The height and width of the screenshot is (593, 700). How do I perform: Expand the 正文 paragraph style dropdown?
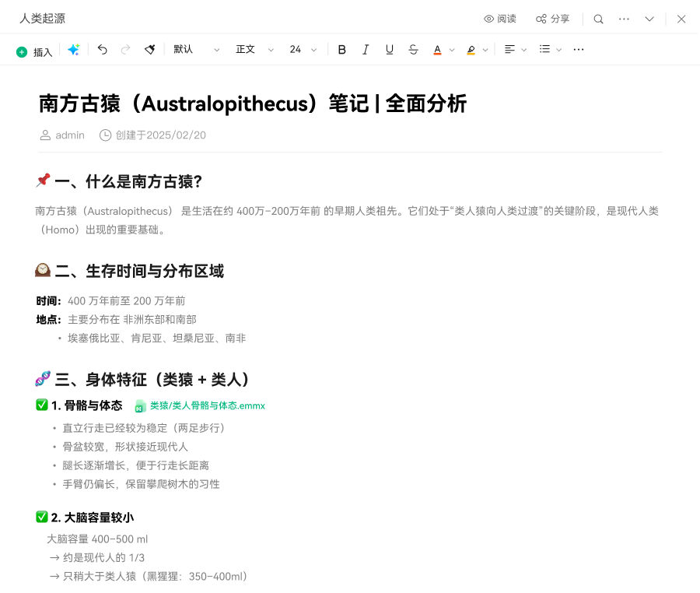254,50
